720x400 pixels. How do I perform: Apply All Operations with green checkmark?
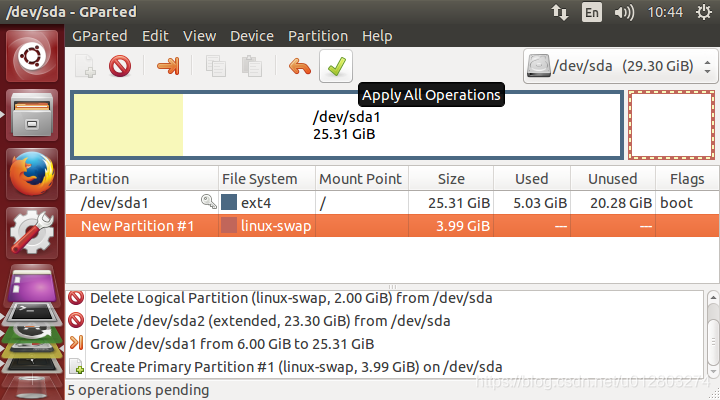[x=336, y=66]
